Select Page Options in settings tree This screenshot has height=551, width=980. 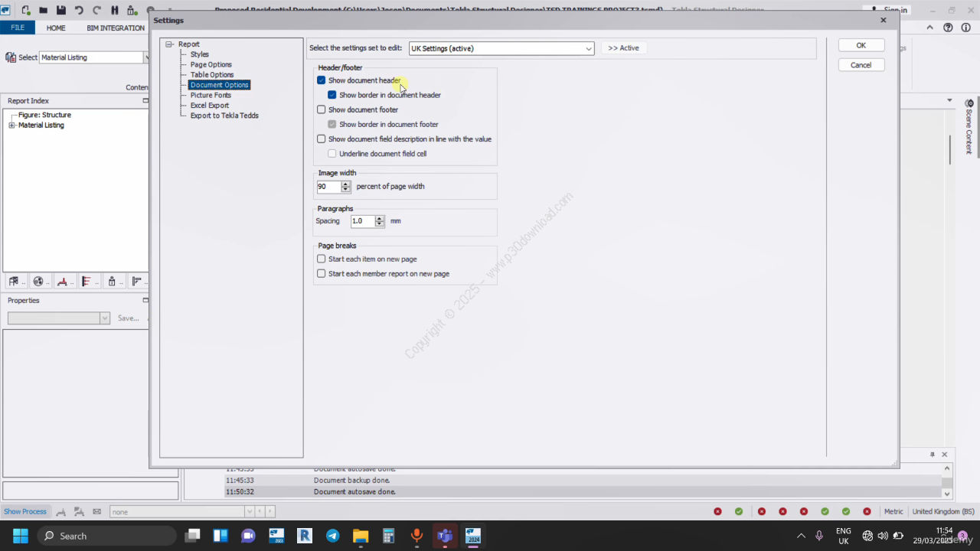click(x=211, y=64)
